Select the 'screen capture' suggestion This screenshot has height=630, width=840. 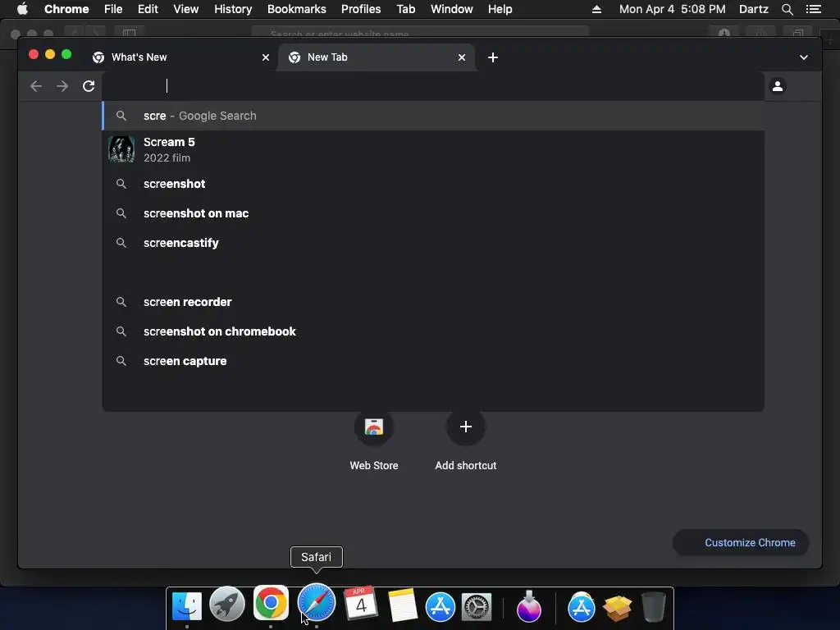433,361
